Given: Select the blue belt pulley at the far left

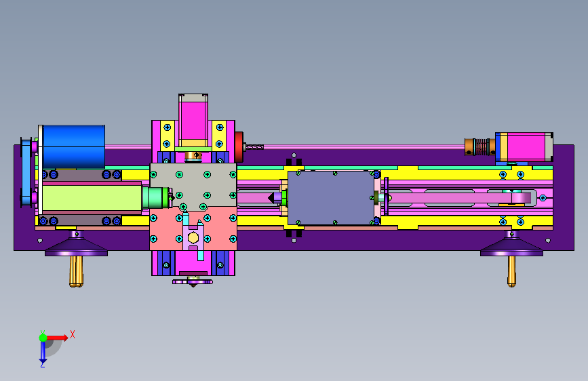Looking at the screenshot, I should (26, 172).
